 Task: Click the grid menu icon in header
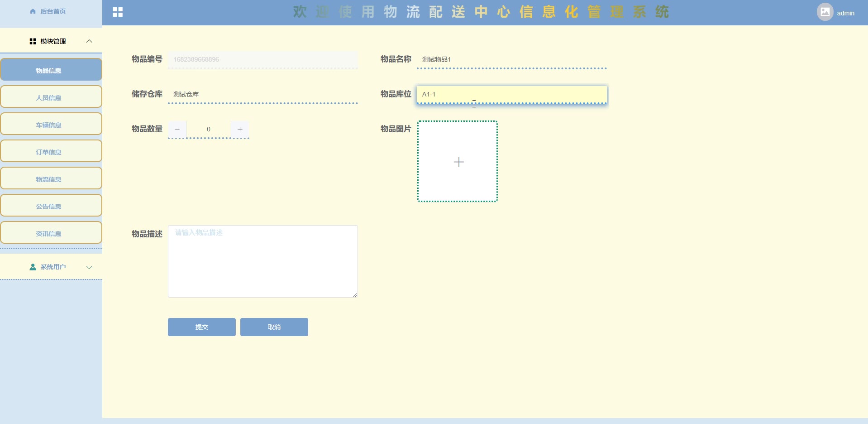tap(118, 12)
